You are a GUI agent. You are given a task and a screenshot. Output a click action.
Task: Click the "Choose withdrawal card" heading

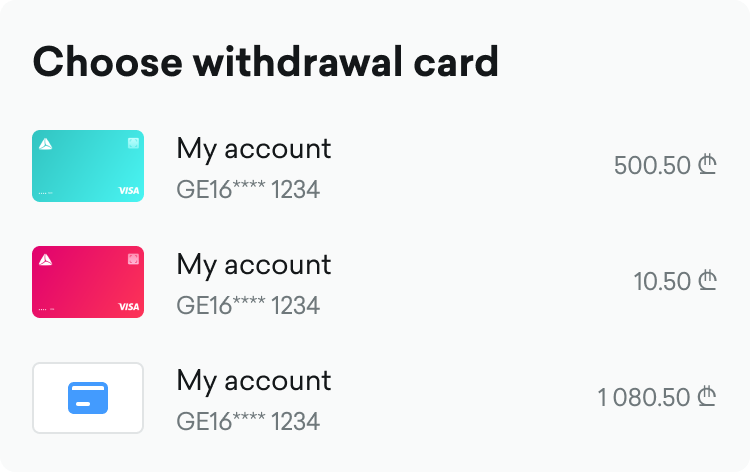(x=265, y=63)
